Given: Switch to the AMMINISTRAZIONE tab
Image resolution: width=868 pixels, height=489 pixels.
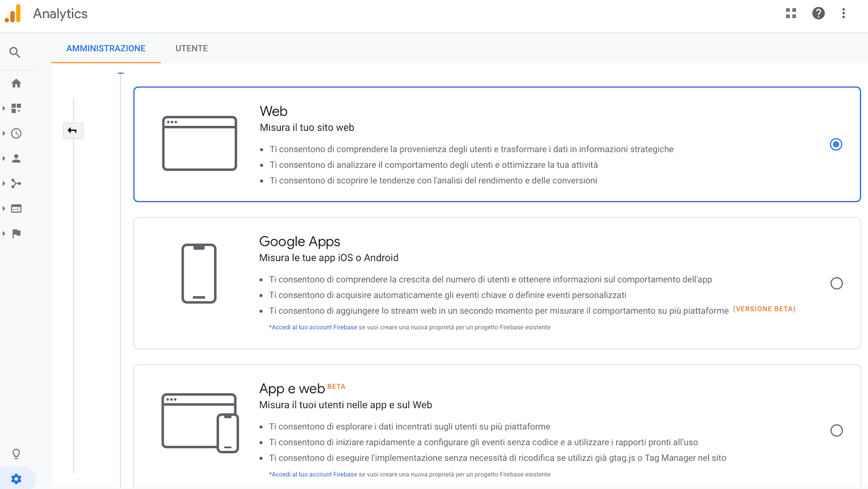Looking at the screenshot, I should [106, 49].
